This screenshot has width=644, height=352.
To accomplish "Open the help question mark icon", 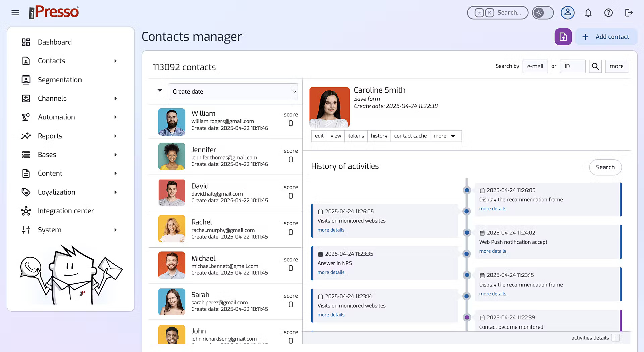I will click(608, 13).
